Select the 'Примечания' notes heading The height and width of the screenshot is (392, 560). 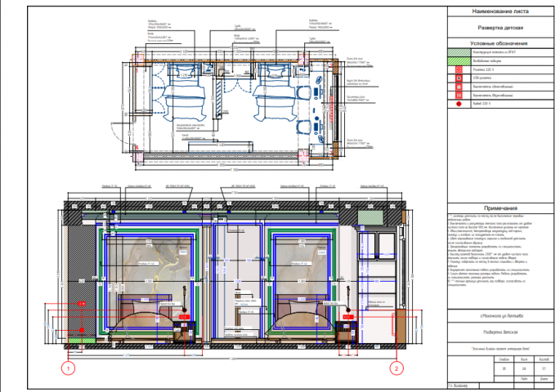coord(500,208)
